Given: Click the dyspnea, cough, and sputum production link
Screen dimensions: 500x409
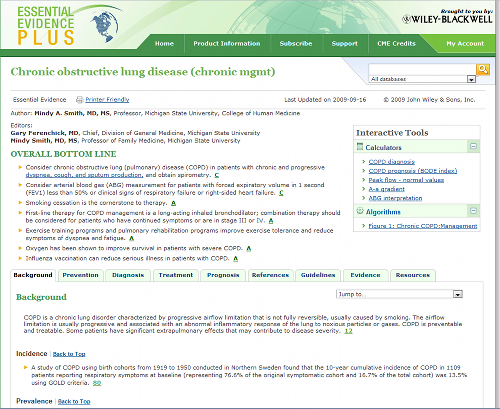Looking at the screenshot, I should [x=84, y=175].
